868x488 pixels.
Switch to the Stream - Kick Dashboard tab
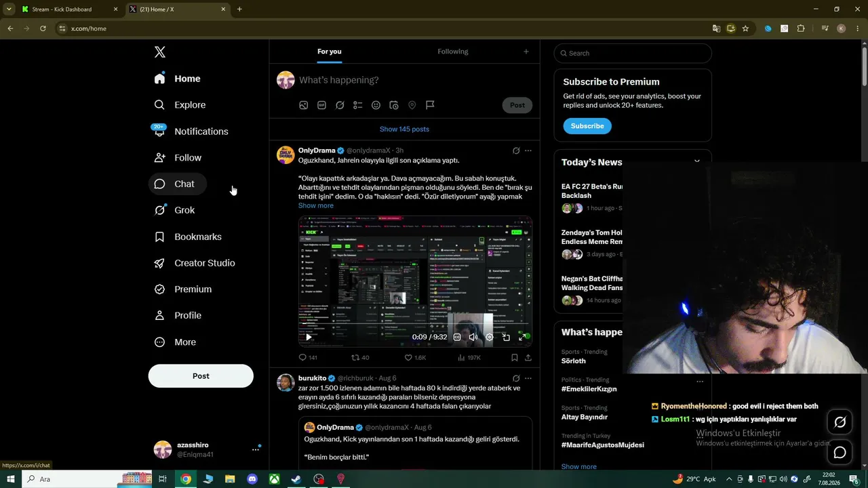click(x=69, y=9)
